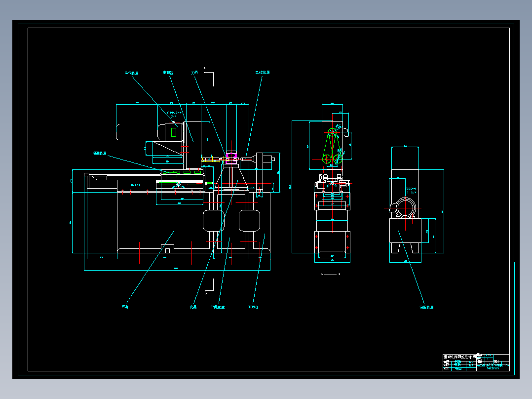Click the 液压装置 callout label
This screenshot has height=399, width=532.
426,307
